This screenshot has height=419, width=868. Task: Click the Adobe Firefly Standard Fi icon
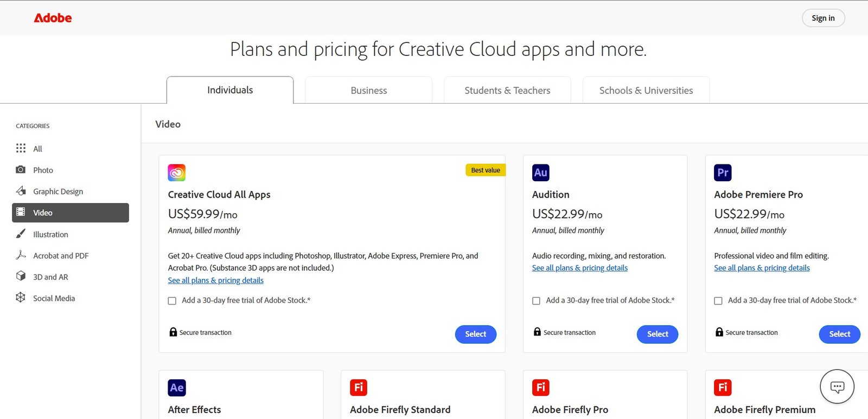(x=359, y=388)
